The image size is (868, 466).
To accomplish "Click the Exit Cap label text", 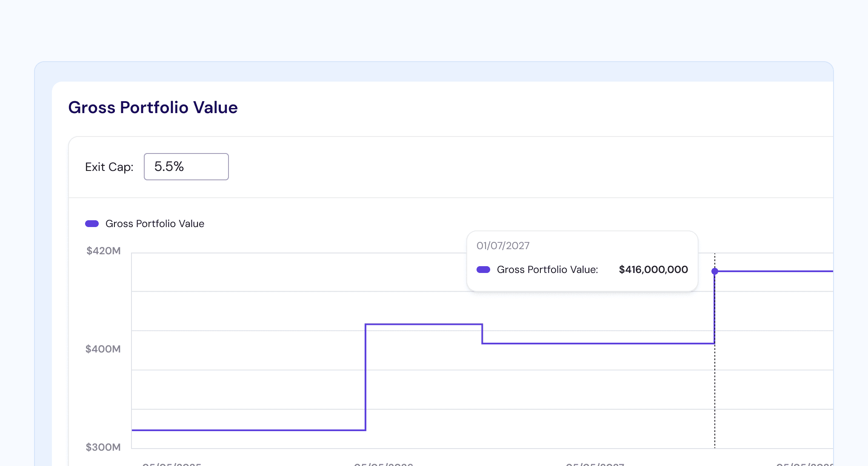I will [x=109, y=167].
